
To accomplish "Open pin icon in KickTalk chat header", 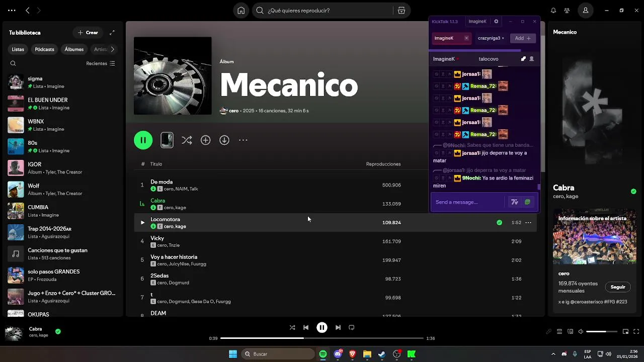I will (x=523, y=59).
